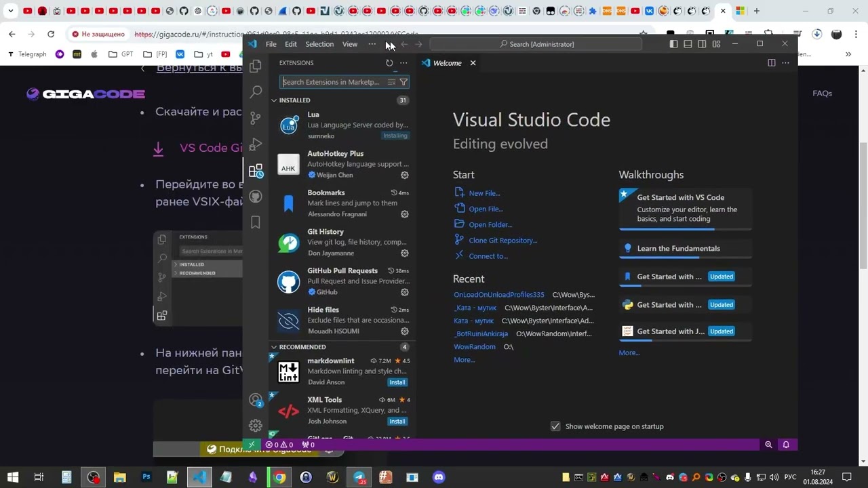Select the Lua extension entry

[342, 125]
